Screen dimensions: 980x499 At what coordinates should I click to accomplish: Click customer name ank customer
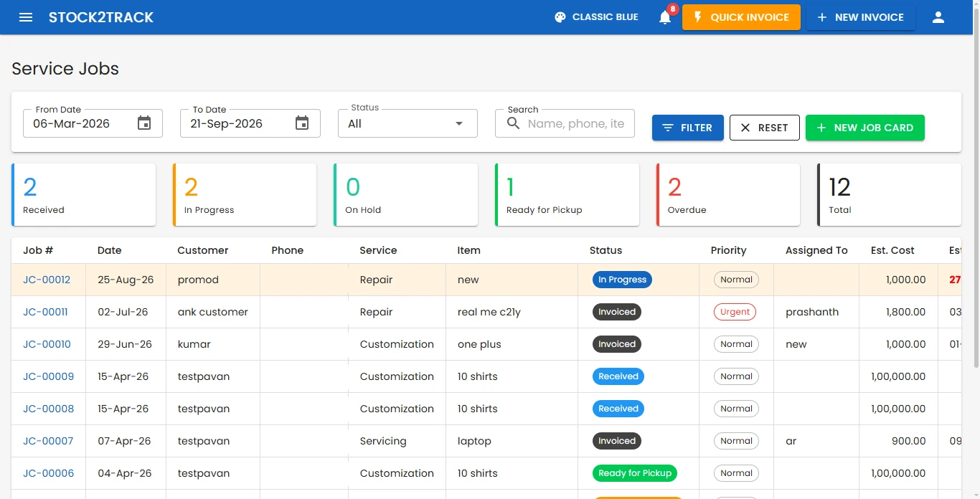click(213, 312)
